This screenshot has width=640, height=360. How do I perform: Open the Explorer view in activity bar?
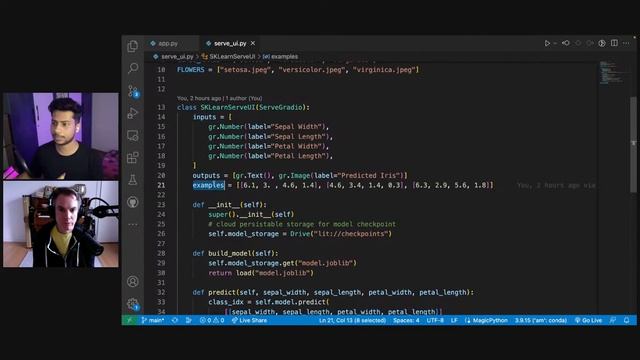(133, 46)
